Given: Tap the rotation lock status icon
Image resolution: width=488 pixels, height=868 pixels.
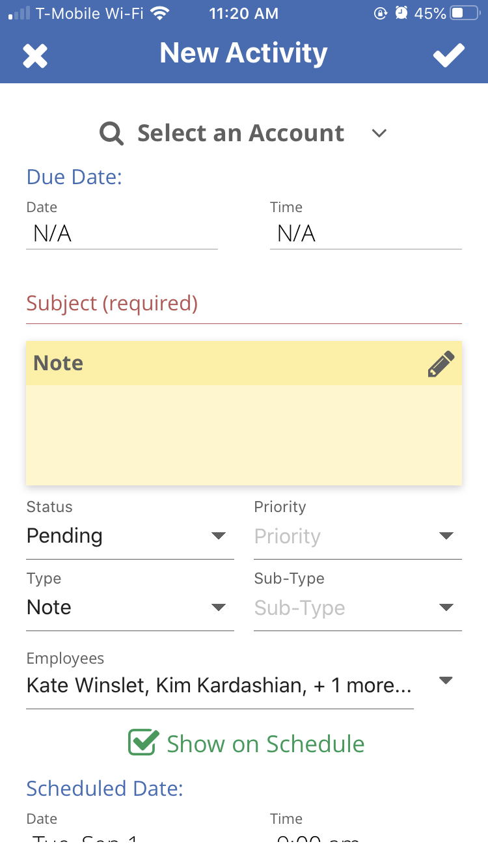Looking at the screenshot, I should [381, 13].
